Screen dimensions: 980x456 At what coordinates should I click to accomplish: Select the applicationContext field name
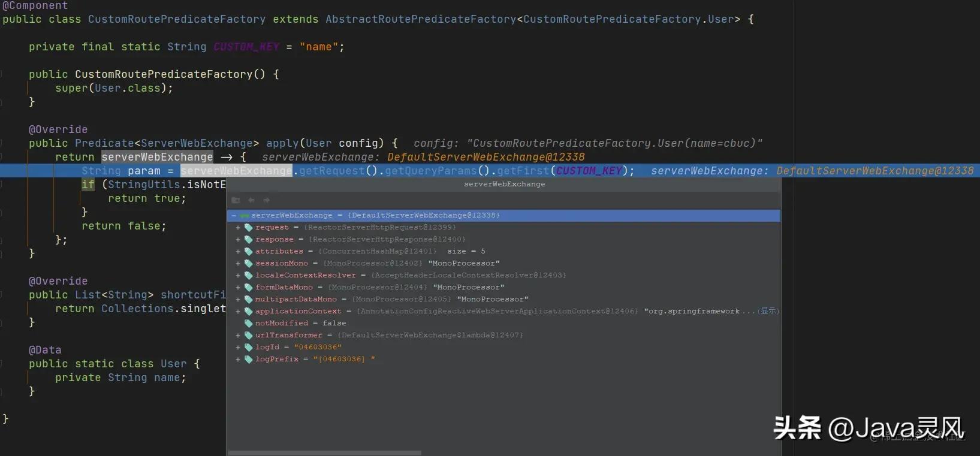click(298, 312)
